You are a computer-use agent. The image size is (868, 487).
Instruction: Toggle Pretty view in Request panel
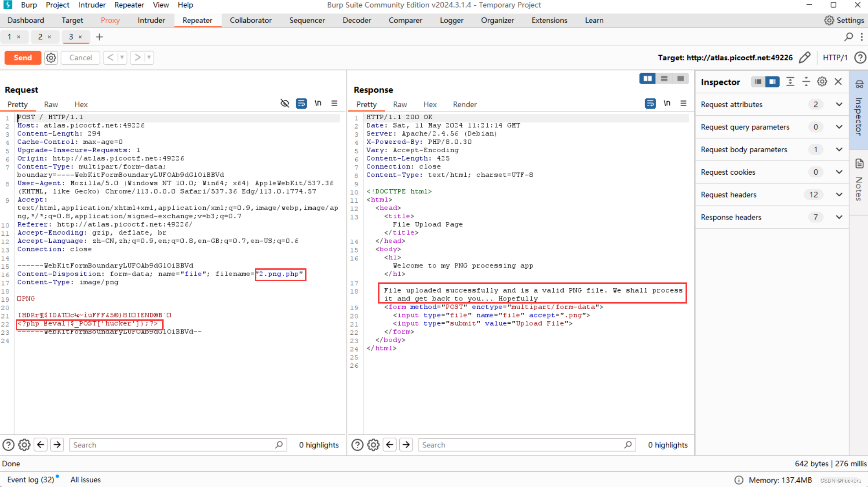[x=17, y=104]
